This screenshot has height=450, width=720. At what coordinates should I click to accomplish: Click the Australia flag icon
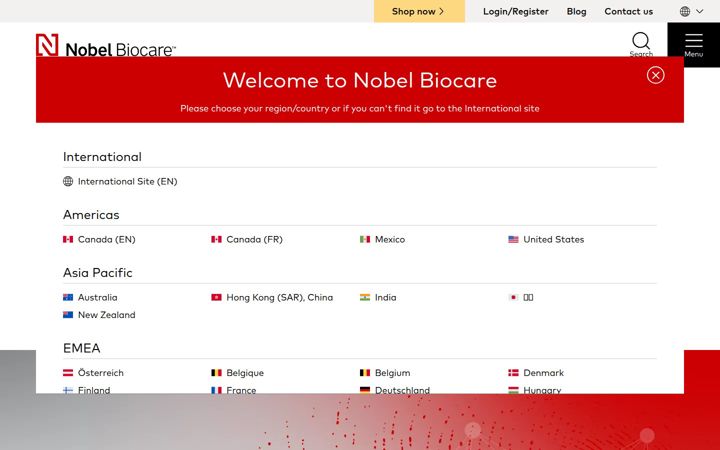[x=68, y=297]
